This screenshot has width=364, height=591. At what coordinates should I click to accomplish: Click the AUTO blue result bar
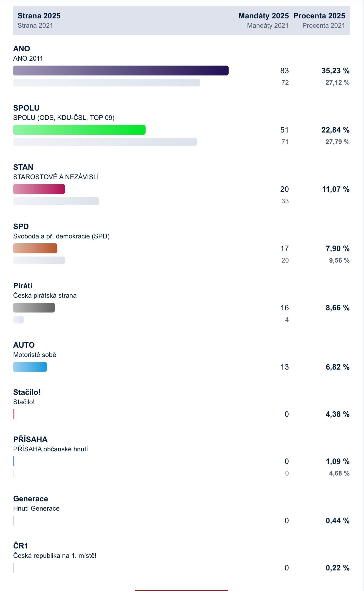(x=30, y=367)
